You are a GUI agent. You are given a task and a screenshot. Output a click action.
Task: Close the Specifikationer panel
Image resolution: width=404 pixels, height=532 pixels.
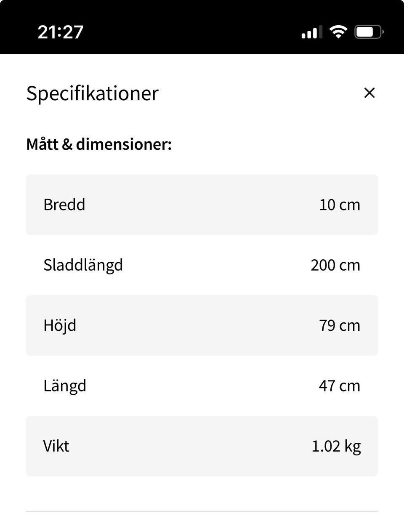[x=369, y=93]
